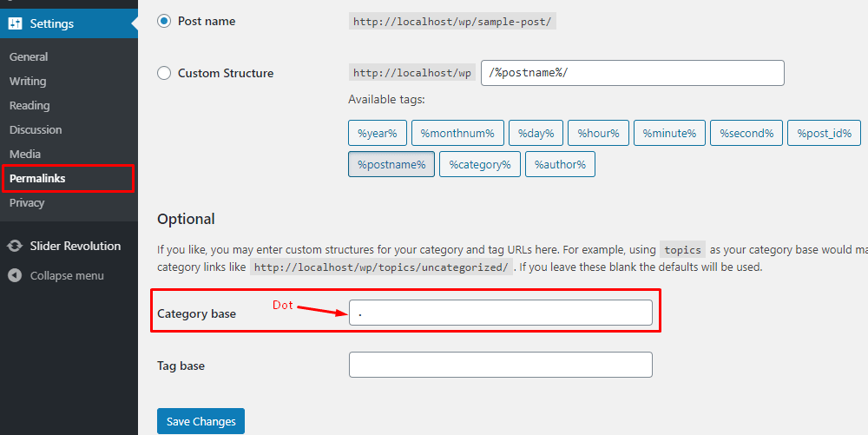868x435 pixels.
Task: Open General settings page
Action: [29, 57]
